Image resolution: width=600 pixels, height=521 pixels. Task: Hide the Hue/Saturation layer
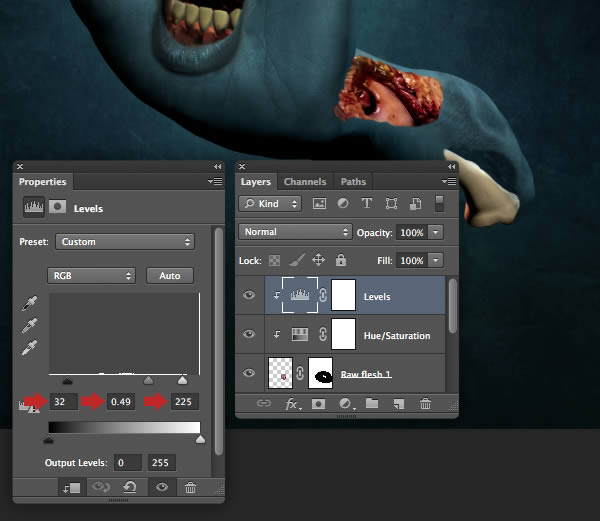click(x=249, y=334)
